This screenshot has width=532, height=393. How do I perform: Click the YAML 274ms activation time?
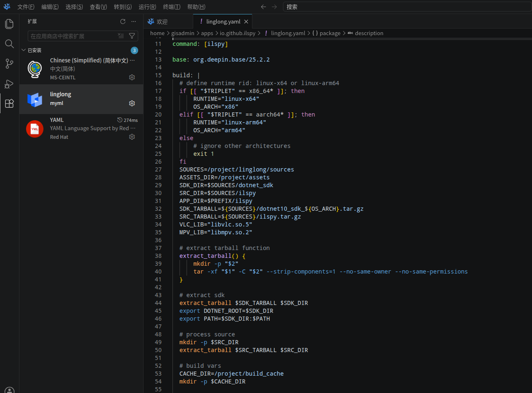point(127,120)
